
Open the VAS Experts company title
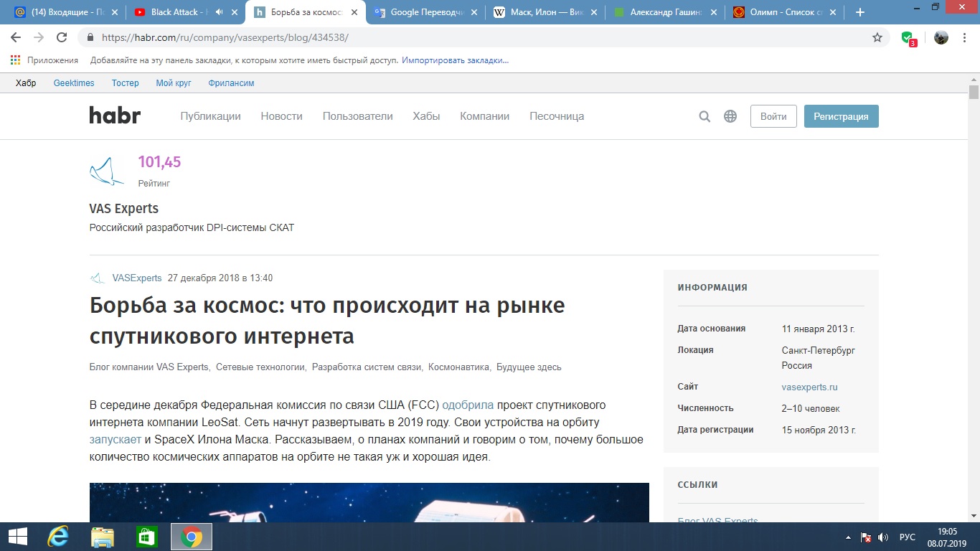click(124, 209)
